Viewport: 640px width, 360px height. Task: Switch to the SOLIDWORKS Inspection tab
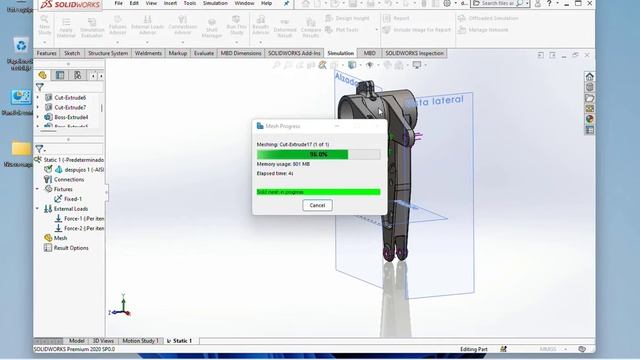pyautogui.click(x=414, y=53)
